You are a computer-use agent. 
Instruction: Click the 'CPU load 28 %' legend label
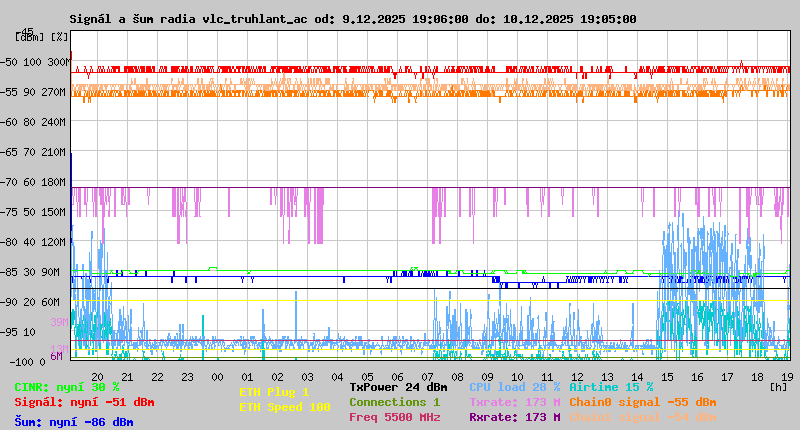[x=514, y=387]
